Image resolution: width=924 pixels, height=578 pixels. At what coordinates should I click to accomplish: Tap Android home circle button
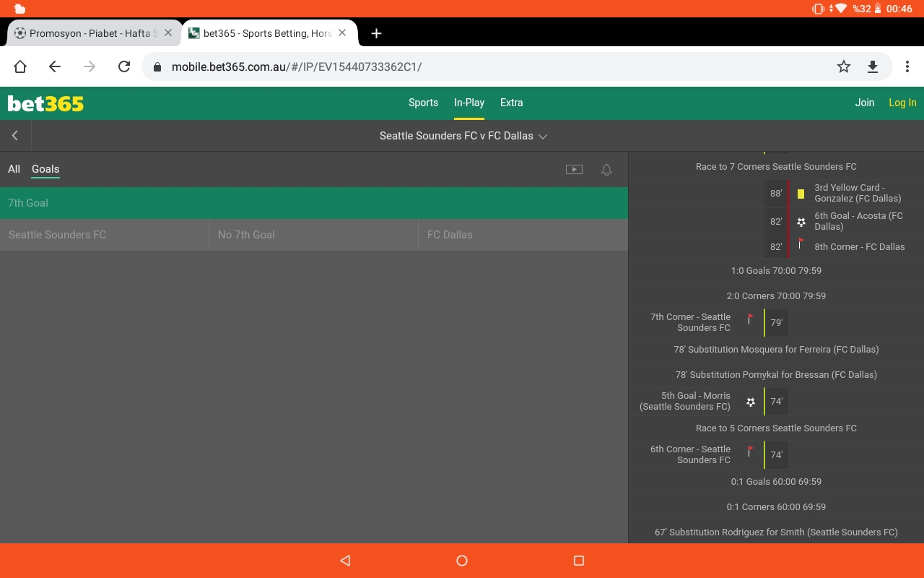point(462,561)
